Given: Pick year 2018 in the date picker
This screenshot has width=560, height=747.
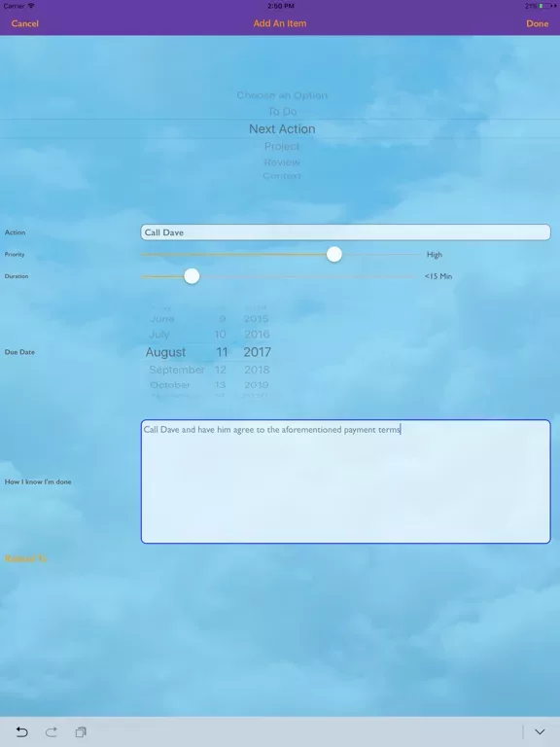Looking at the screenshot, I should [x=257, y=370].
